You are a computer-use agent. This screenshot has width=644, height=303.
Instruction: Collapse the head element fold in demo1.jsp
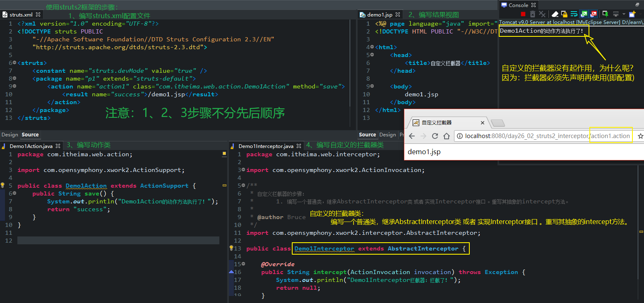click(x=372, y=55)
